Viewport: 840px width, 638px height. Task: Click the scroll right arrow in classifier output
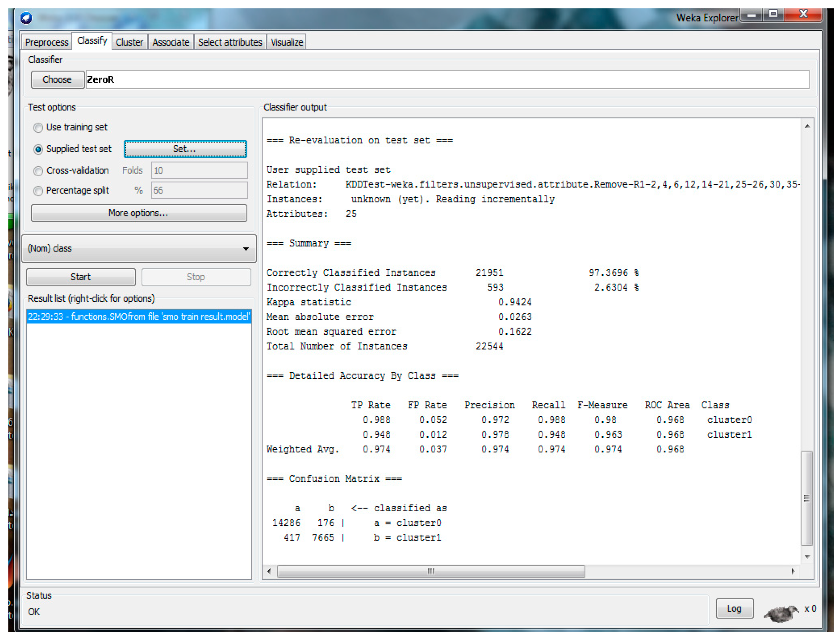tap(793, 571)
